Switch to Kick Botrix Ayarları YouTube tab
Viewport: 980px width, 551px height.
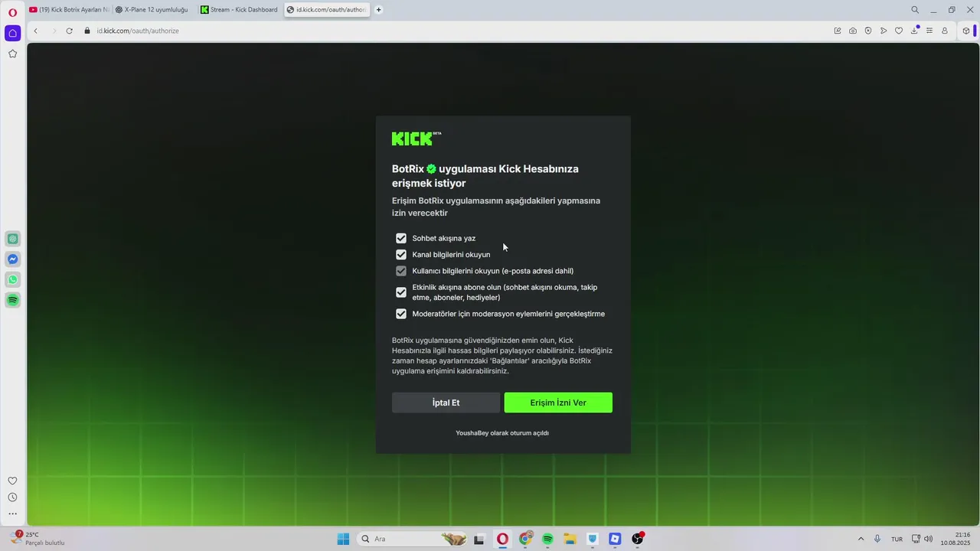(70, 10)
